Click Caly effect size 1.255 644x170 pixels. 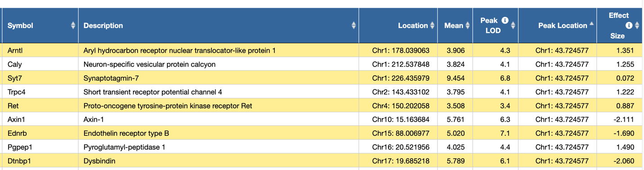click(625, 64)
